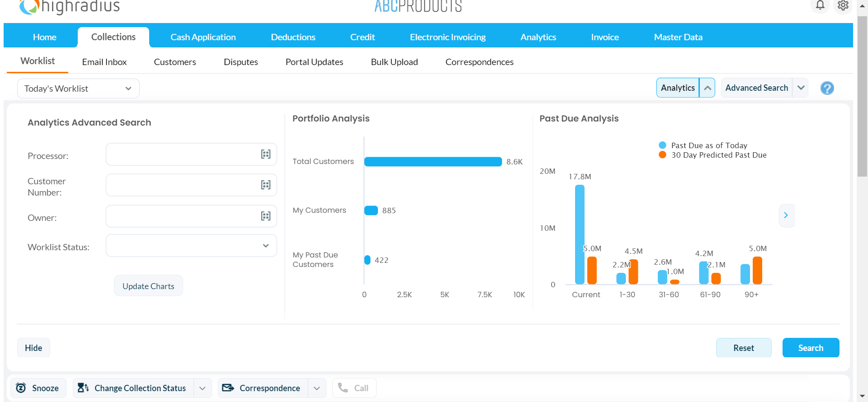
Task: Open the Processor lookup picker icon
Action: click(266, 154)
